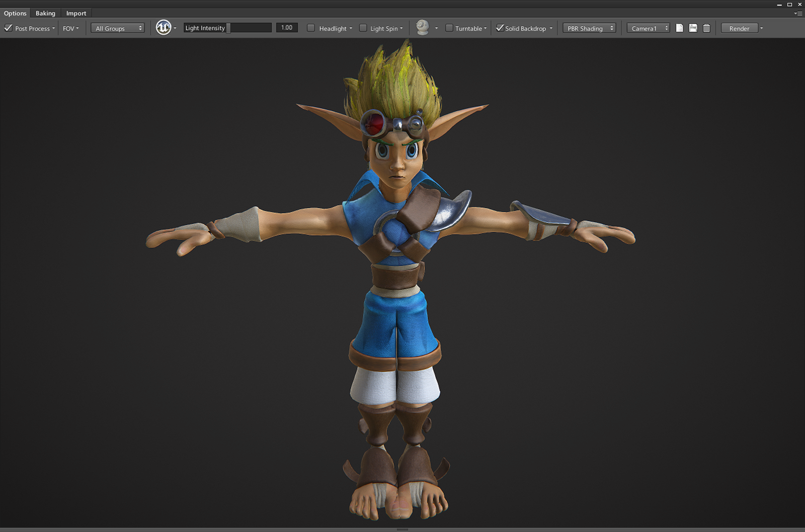
Task: Click the Render button
Action: coord(739,28)
